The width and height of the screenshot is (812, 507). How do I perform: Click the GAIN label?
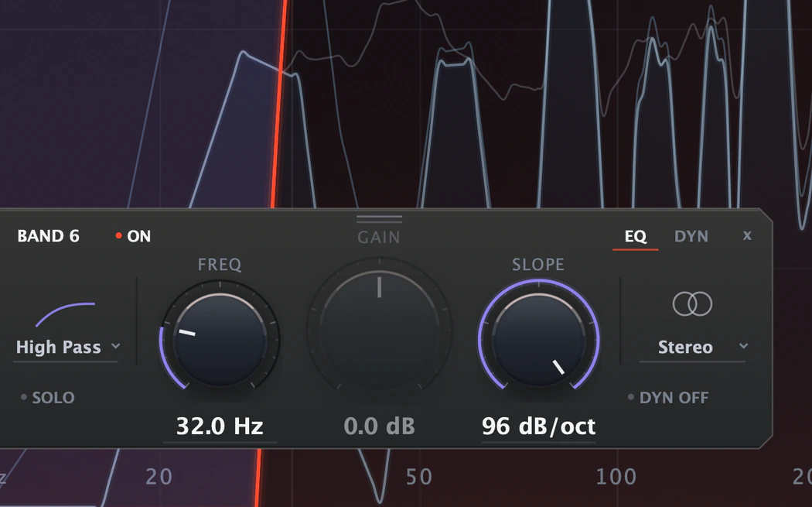click(x=379, y=238)
